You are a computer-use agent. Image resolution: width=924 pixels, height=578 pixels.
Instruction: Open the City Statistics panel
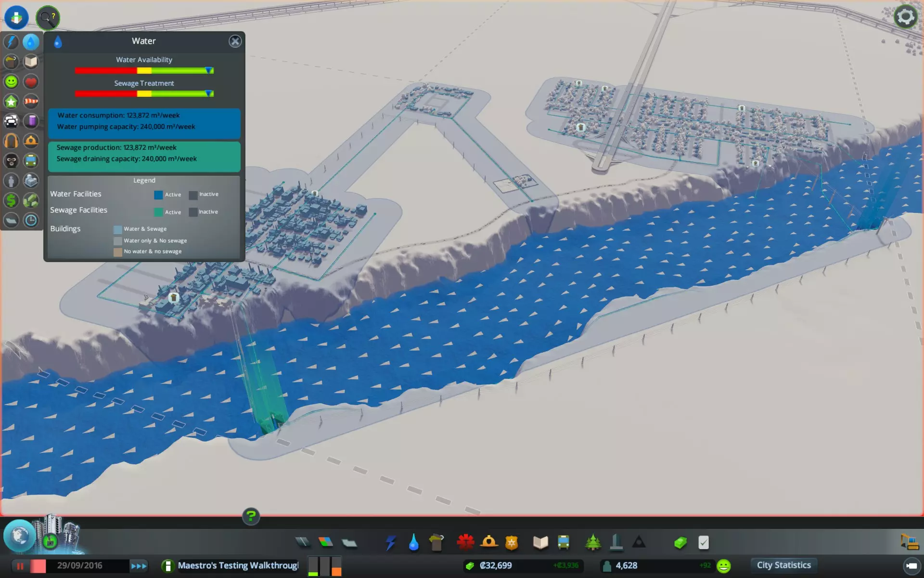pyautogui.click(x=783, y=565)
